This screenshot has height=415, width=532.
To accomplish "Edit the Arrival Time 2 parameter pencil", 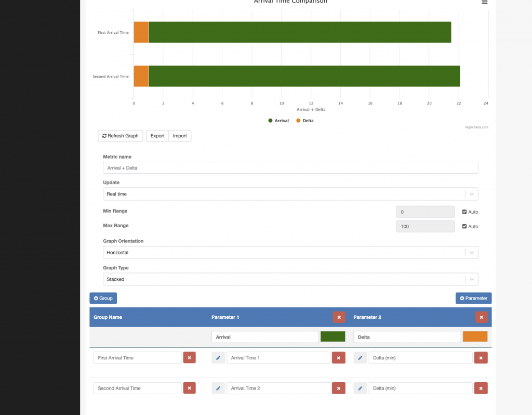I will tap(218, 388).
